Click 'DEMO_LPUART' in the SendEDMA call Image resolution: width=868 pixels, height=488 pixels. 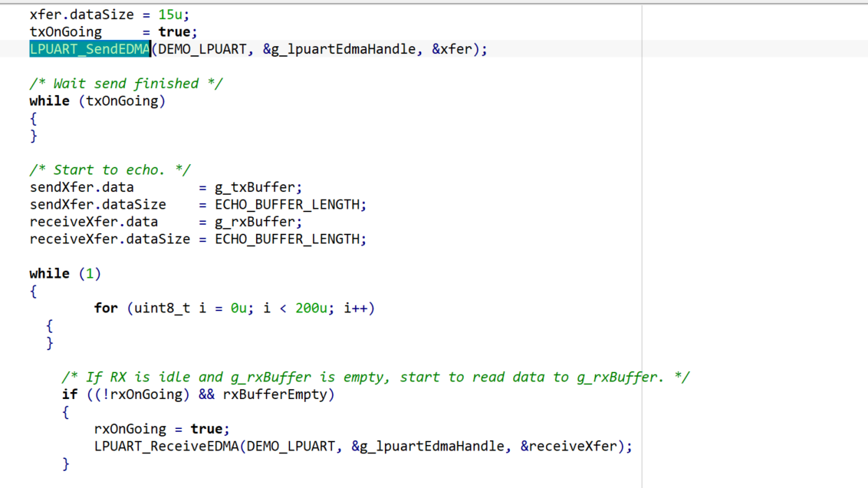tap(202, 49)
